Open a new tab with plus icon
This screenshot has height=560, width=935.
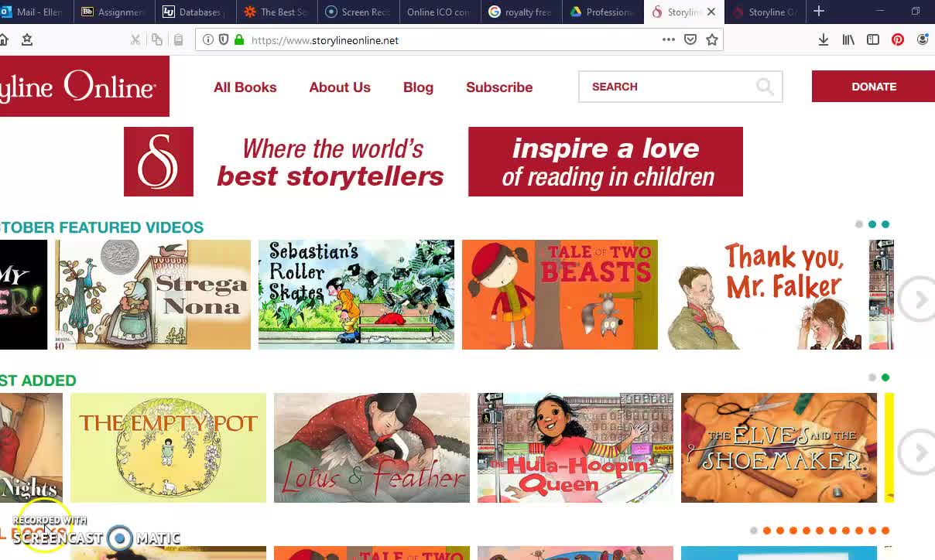[819, 12]
